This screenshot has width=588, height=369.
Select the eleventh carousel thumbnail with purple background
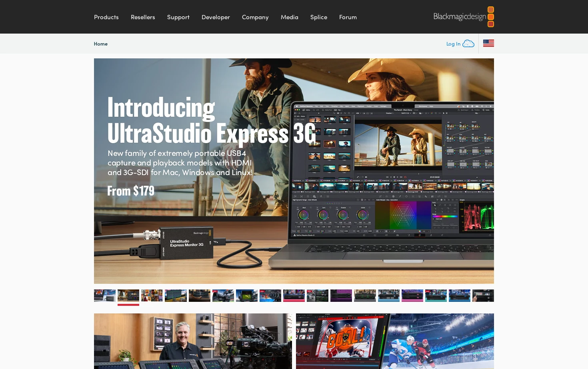341,295
